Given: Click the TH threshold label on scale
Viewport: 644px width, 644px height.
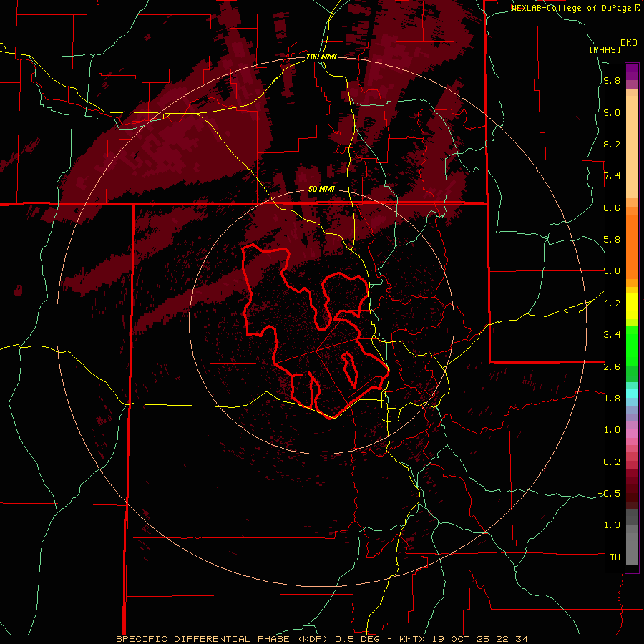Looking at the screenshot, I should click(x=615, y=557).
